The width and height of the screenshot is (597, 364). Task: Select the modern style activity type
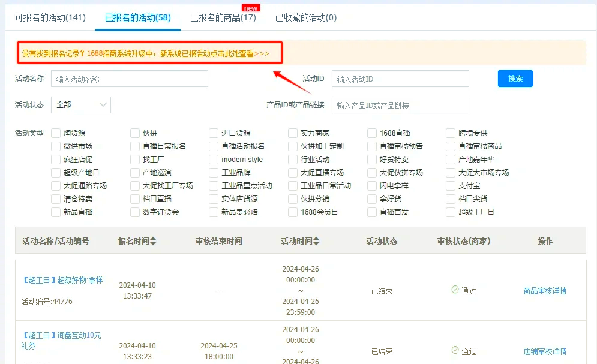[x=212, y=159]
